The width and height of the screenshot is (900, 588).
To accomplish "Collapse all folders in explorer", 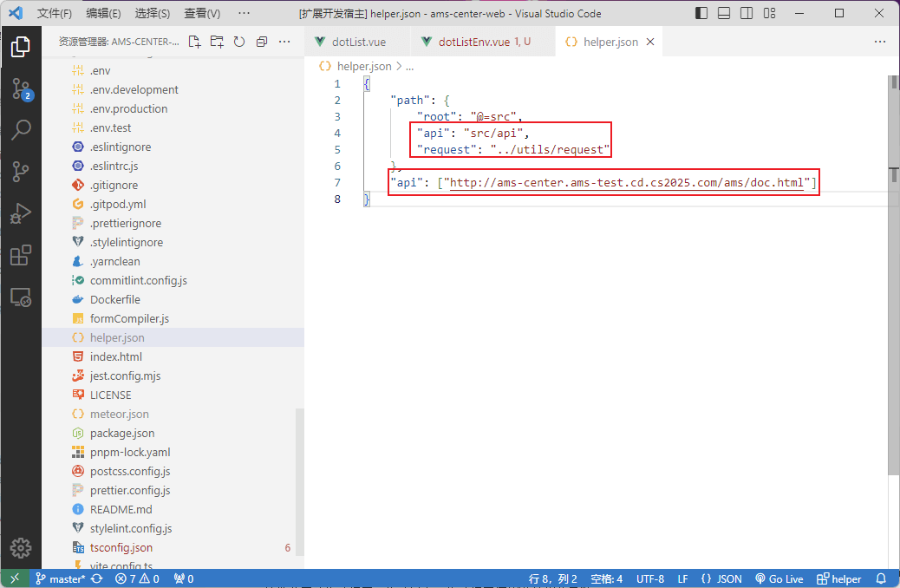I will tap(262, 42).
